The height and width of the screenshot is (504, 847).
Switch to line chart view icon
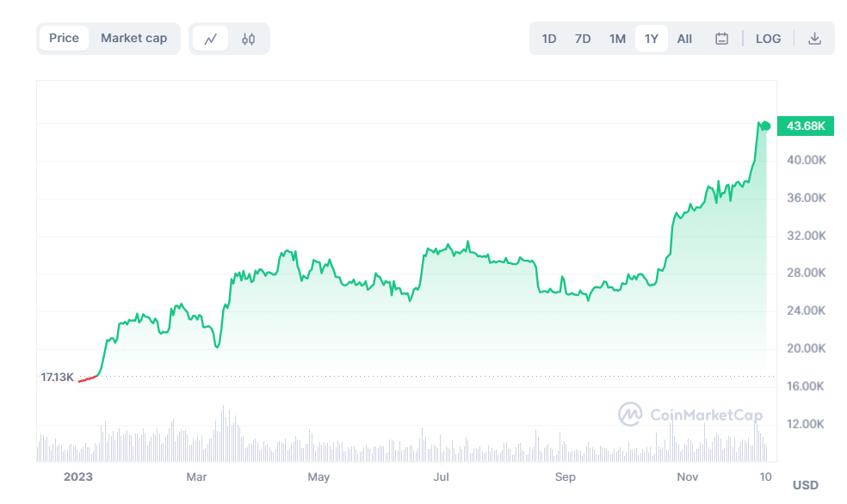pos(211,39)
